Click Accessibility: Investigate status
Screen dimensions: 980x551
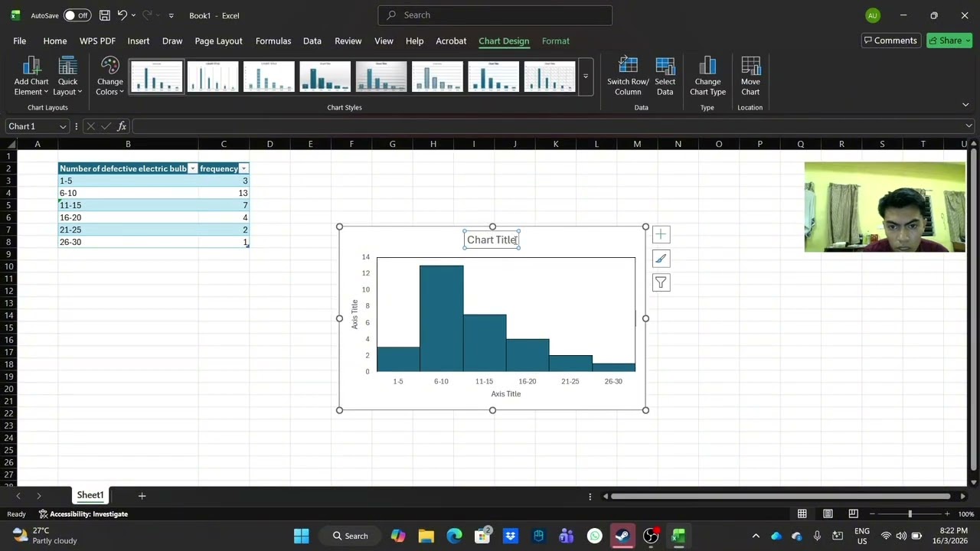click(x=83, y=514)
